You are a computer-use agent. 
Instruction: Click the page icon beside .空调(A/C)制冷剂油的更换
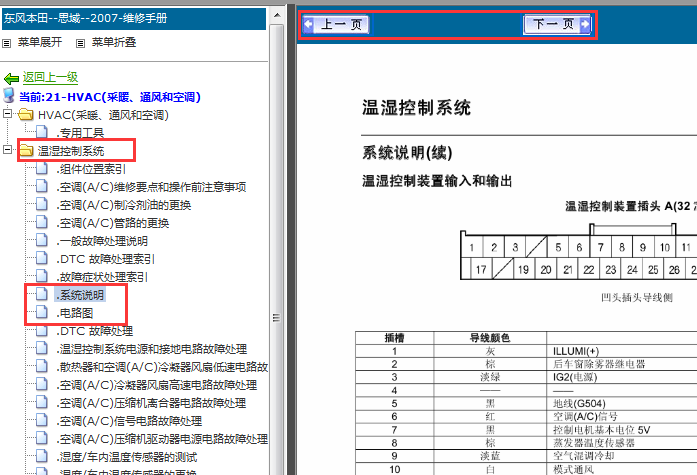pyautogui.click(x=42, y=204)
